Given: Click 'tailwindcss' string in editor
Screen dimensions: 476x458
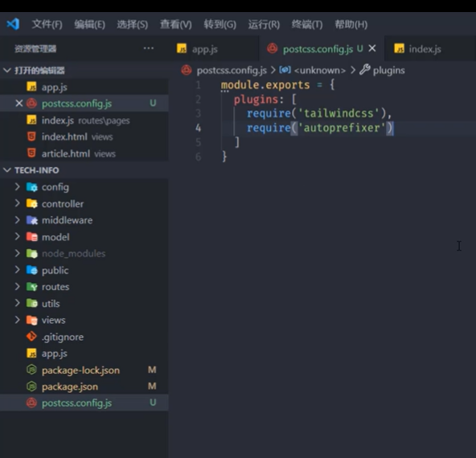Looking at the screenshot, I should 339,113.
